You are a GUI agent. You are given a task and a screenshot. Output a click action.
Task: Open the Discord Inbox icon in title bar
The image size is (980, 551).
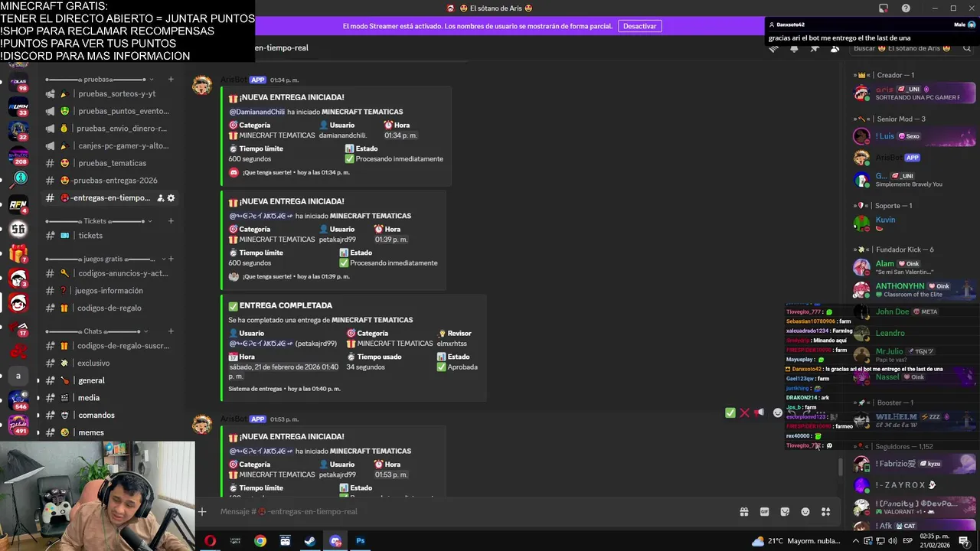[x=884, y=8]
